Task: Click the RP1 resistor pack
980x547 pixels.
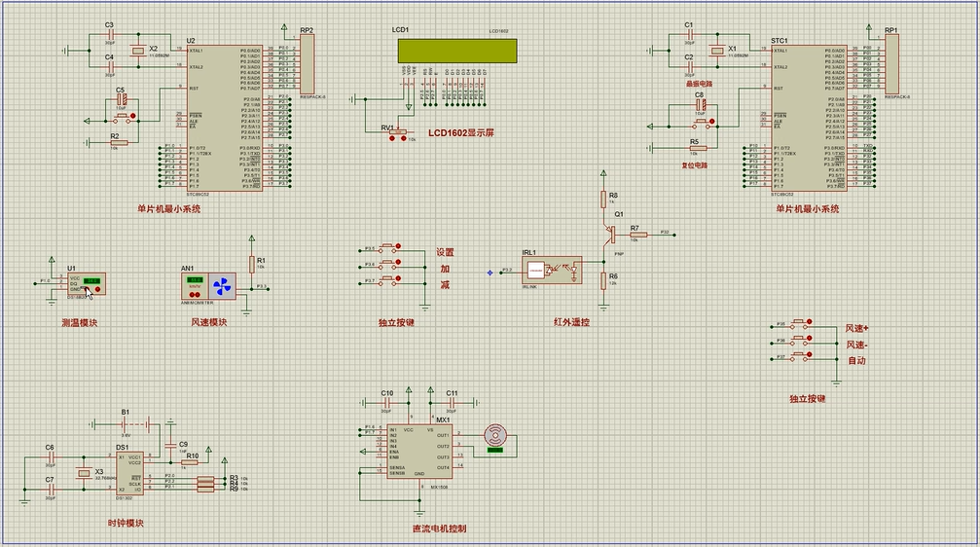Action: [891, 65]
